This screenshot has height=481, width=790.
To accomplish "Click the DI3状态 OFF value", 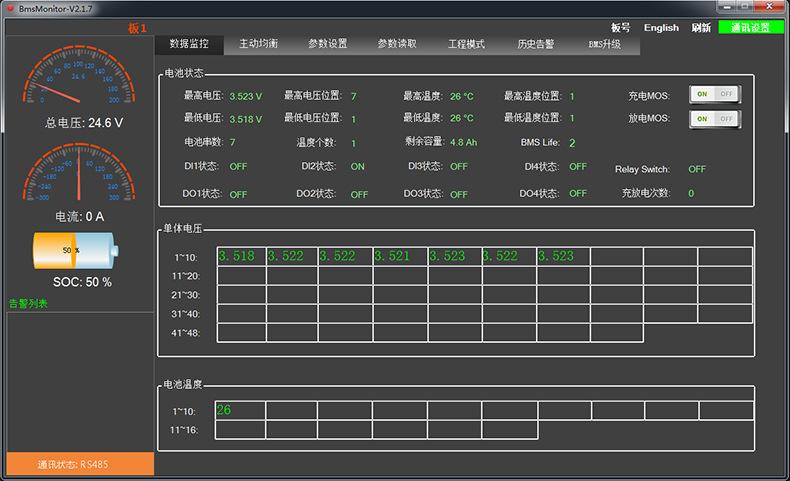I will click(459, 166).
